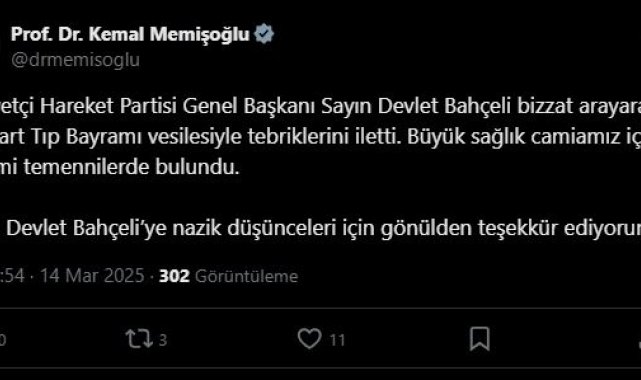Repost the tweet using the retweet icon

[x=139, y=339]
